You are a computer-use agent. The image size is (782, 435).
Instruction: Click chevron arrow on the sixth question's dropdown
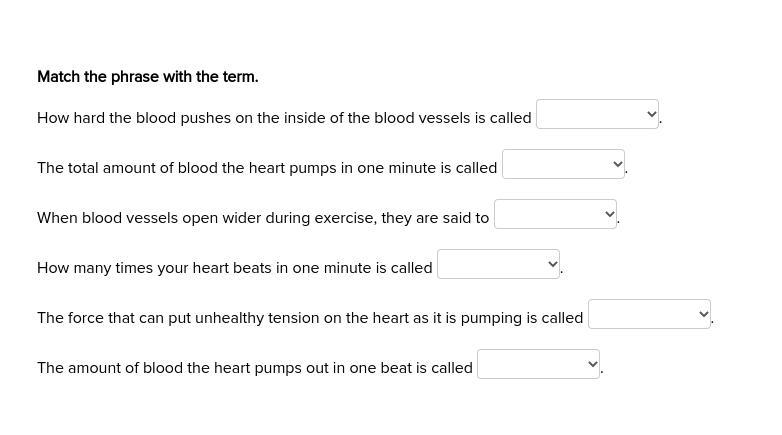tap(593, 365)
